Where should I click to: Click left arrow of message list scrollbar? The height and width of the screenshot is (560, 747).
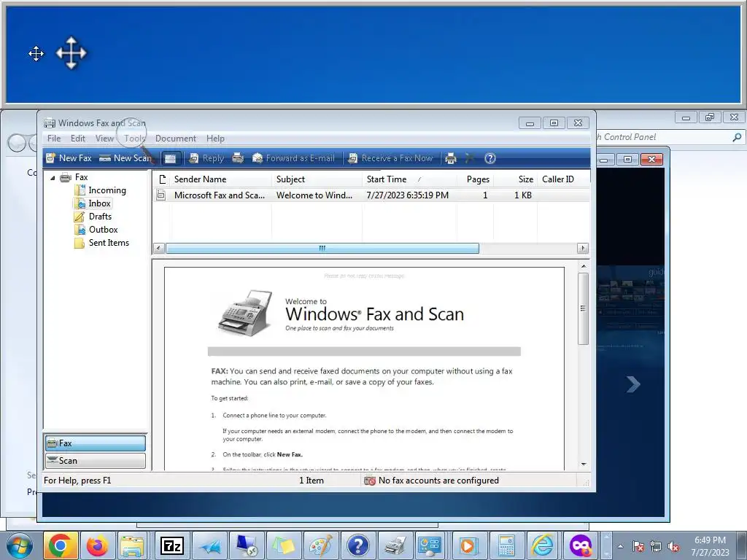click(159, 248)
